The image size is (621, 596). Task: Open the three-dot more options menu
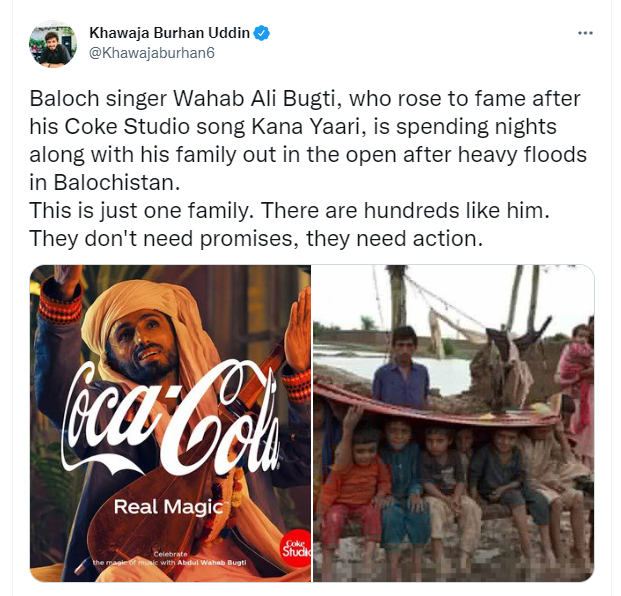tap(585, 33)
